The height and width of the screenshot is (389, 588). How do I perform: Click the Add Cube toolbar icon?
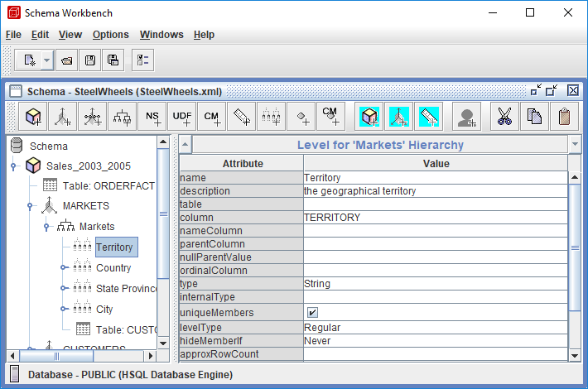pos(33,118)
